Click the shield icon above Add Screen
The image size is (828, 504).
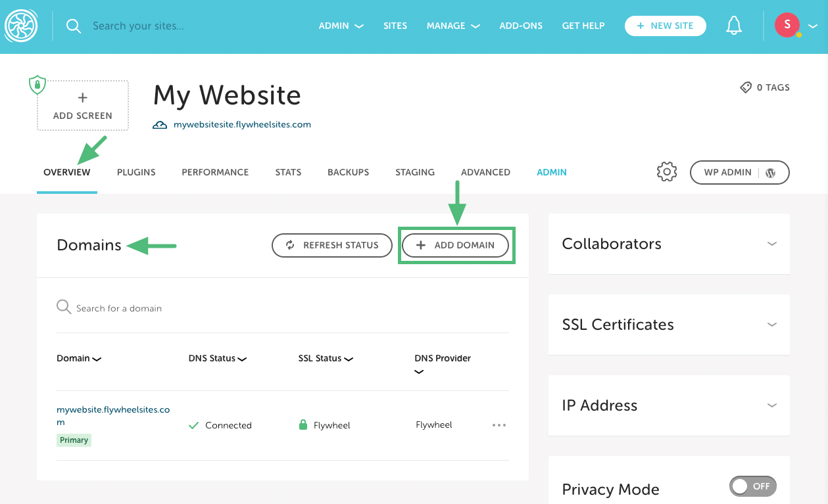(37, 85)
